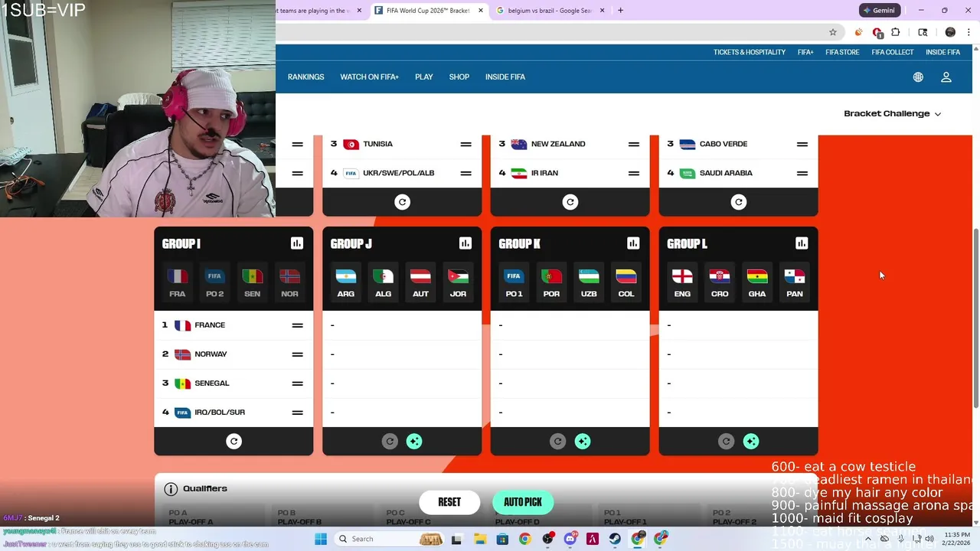Screen dimensions: 980x551
Task: Open the FIFA language globe icon
Action: click(918, 77)
